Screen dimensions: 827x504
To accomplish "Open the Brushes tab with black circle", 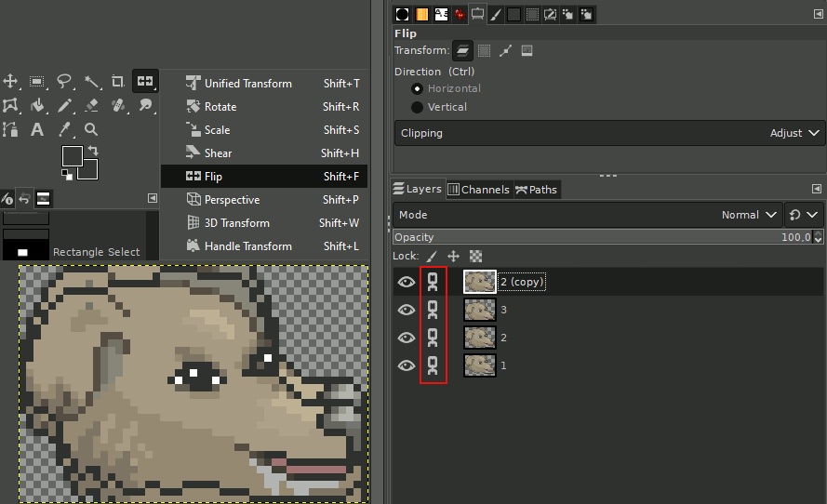I will click(403, 14).
